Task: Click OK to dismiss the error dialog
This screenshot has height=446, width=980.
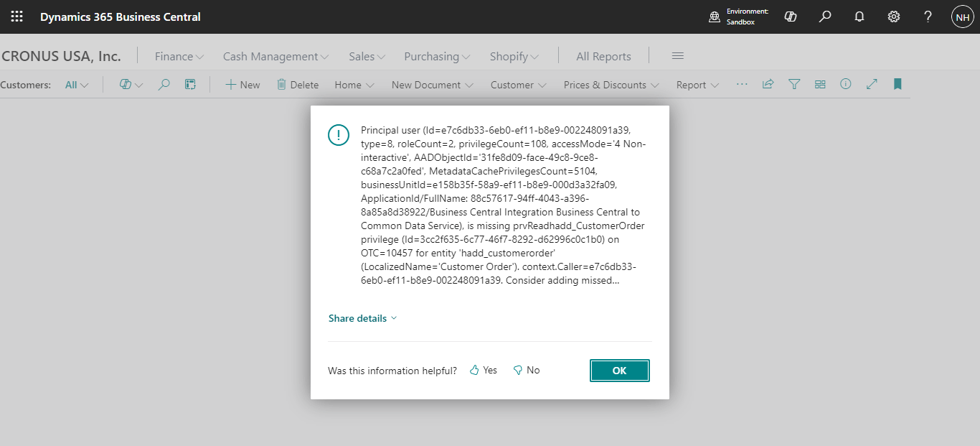Action: click(620, 371)
